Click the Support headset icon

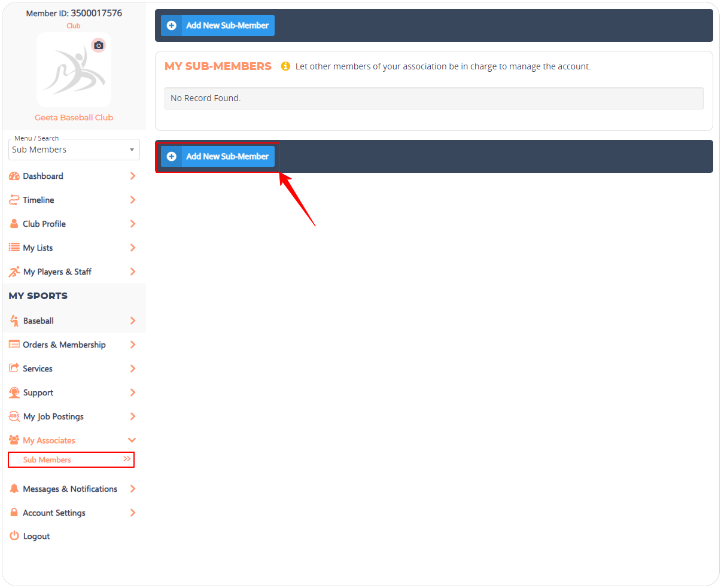14,392
